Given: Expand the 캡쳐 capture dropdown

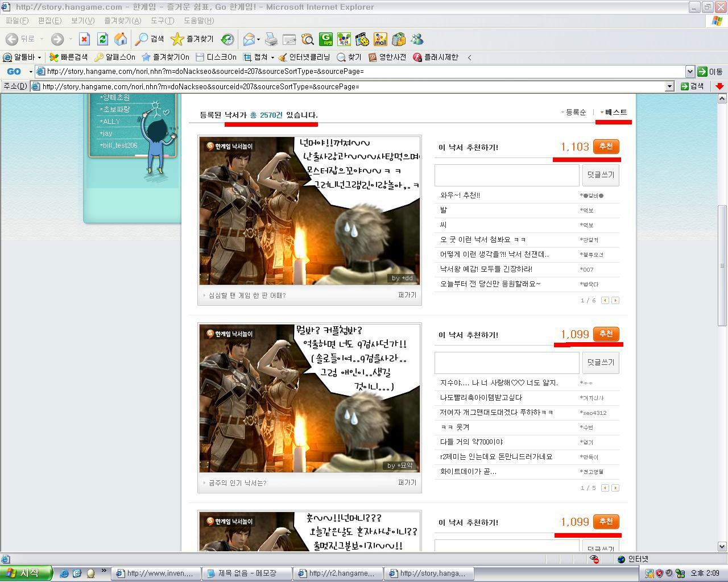Looking at the screenshot, I should click(x=272, y=57).
